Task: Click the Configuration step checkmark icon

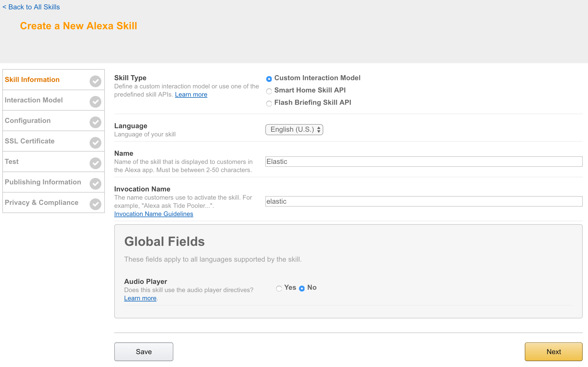Action: [95, 122]
